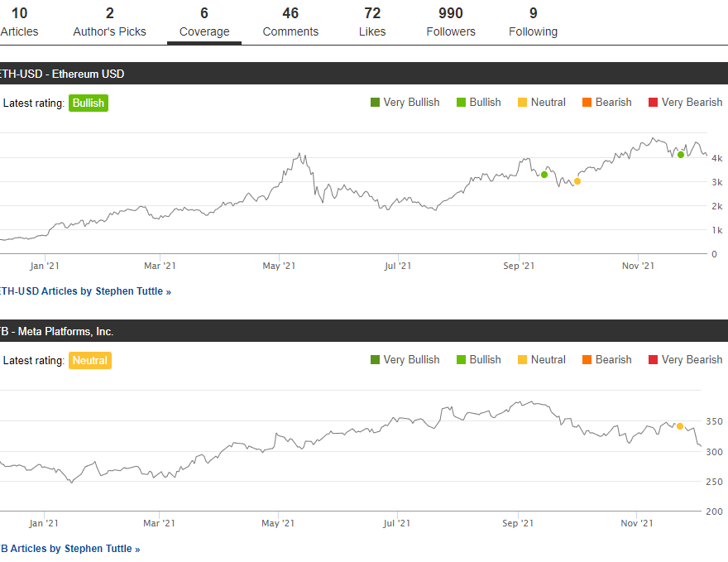Click the 350 axis value on Meta chart
Image resolution: width=728 pixels, height=562 pixels.
(x=714, y=421)
